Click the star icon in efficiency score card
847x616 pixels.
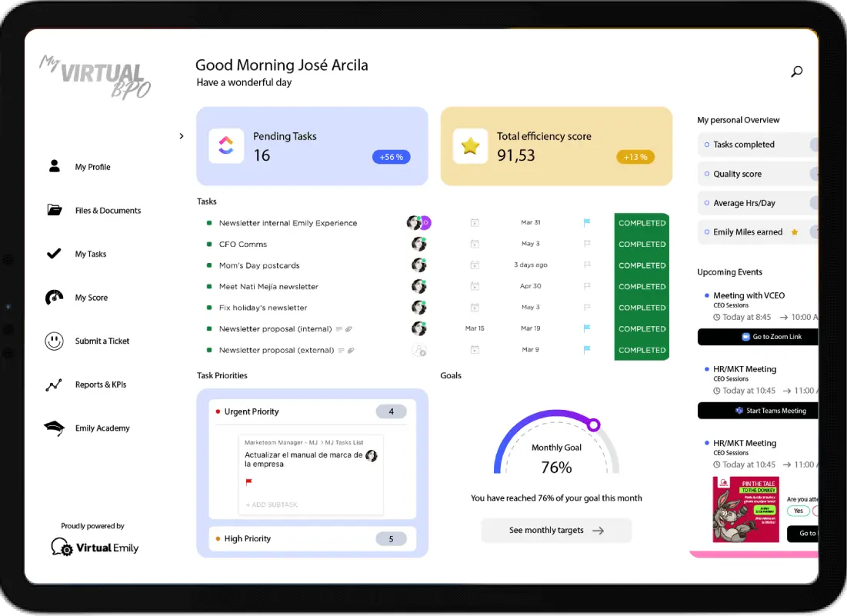470,146
